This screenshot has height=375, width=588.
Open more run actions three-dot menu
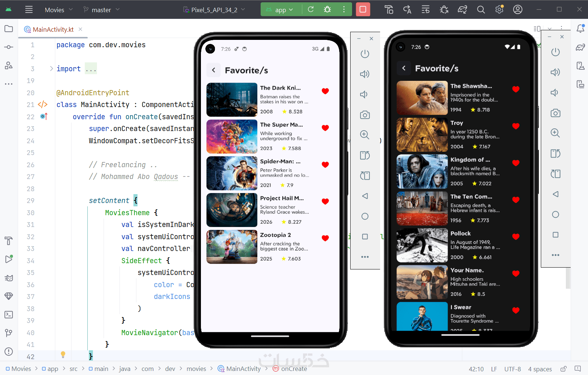[344, 10]
